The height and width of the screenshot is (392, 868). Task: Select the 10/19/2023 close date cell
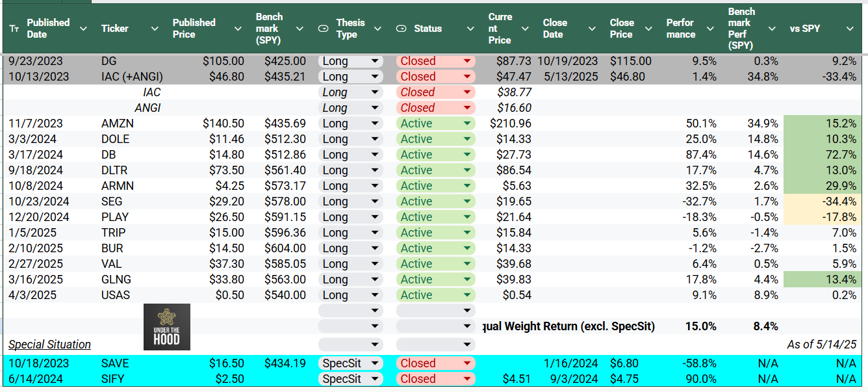point(567,61)
